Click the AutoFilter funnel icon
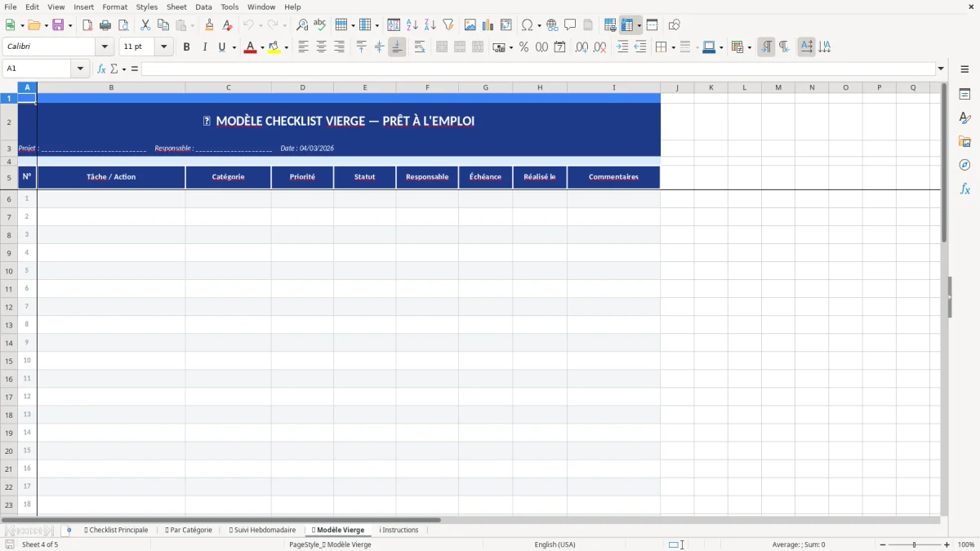 (448, 25)
